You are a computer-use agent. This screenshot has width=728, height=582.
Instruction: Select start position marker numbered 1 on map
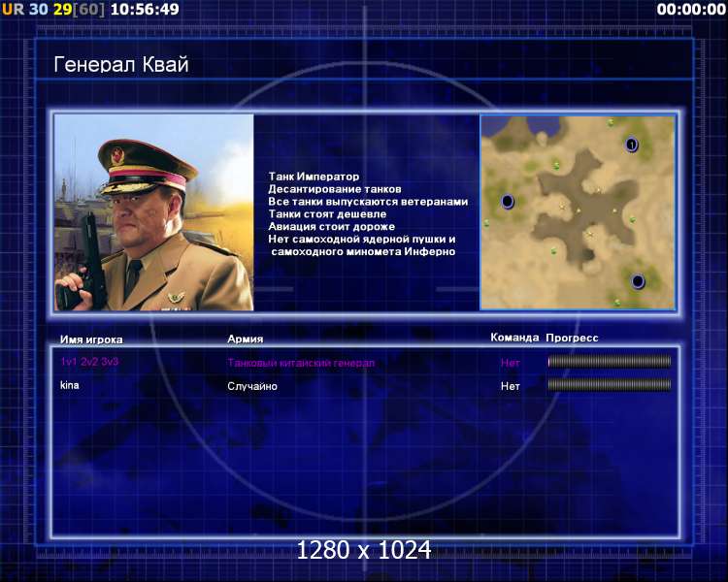tap(632, 145)
